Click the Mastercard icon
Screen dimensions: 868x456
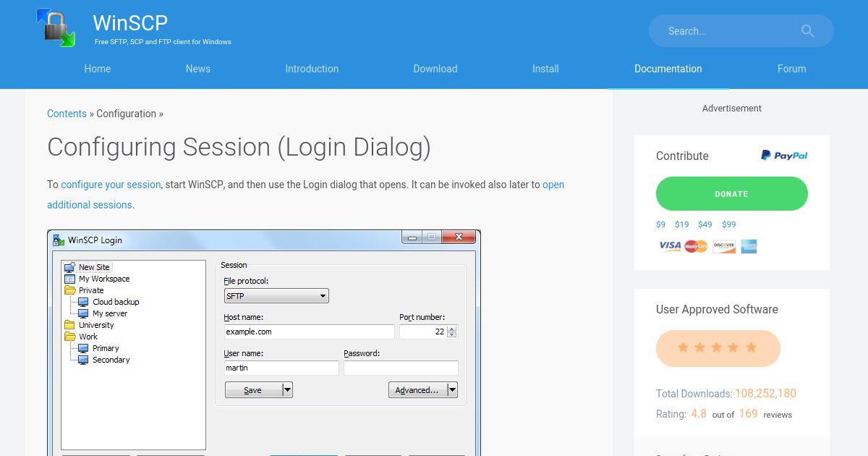(696, 247)
